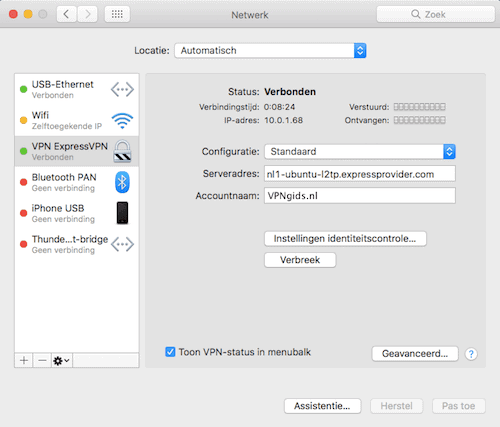500x427 pixels.
Task: Click the orange status dot for Wifi
Action: 23,120
